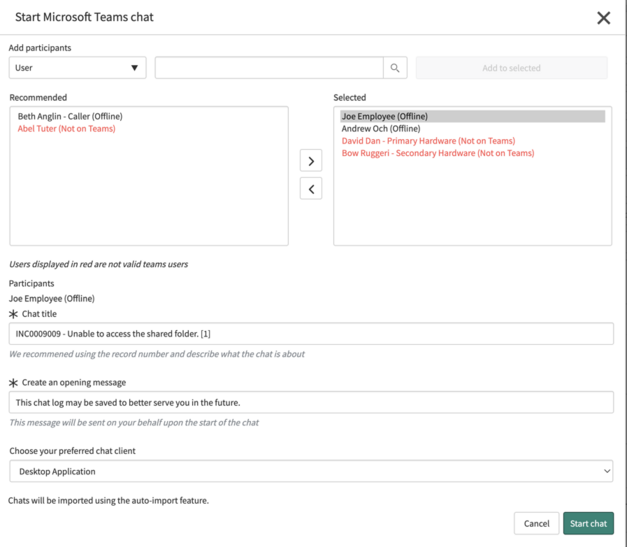Click the participant search input field
This screenshot has height=547, width=627.
coord(269,68)
